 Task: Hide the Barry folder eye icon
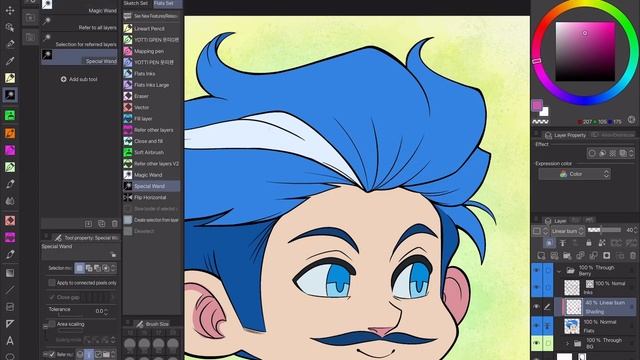pos(537,270)
